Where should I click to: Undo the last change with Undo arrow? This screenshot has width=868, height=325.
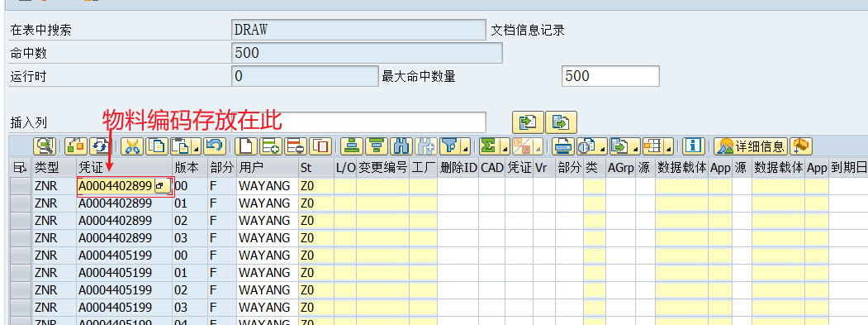pos(213,146)
